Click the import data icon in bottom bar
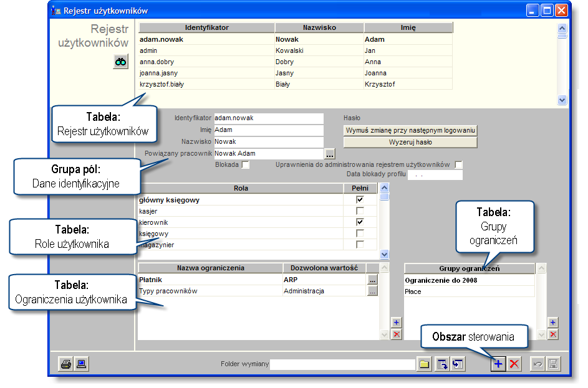Image resolution: width=588 pixels, height=388 pixels. click(x=458, y=364)
